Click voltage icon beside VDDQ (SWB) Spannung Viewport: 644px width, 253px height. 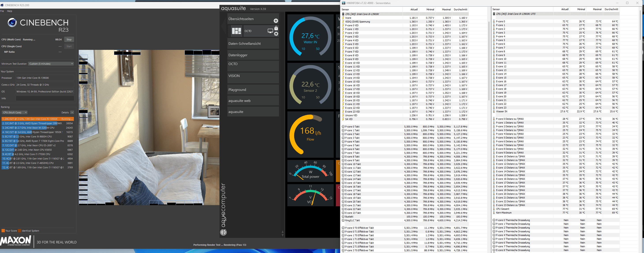[343, 21]
